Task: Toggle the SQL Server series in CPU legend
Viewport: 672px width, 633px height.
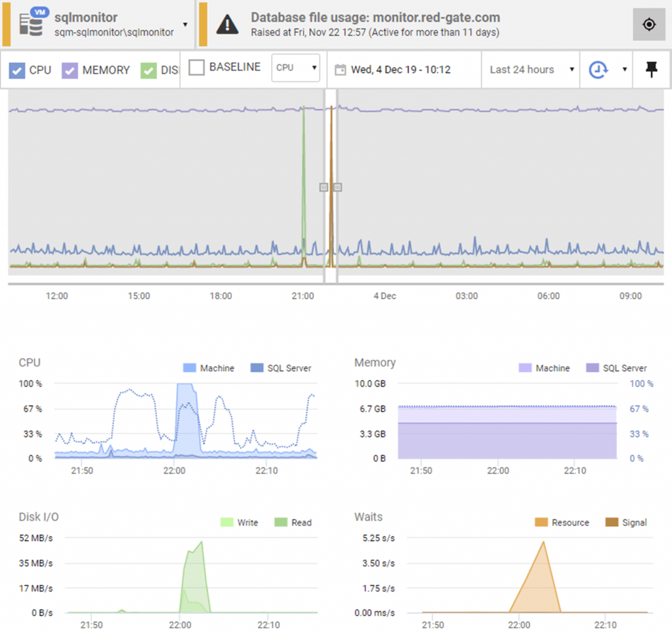Action: click(x=280, y=368)
